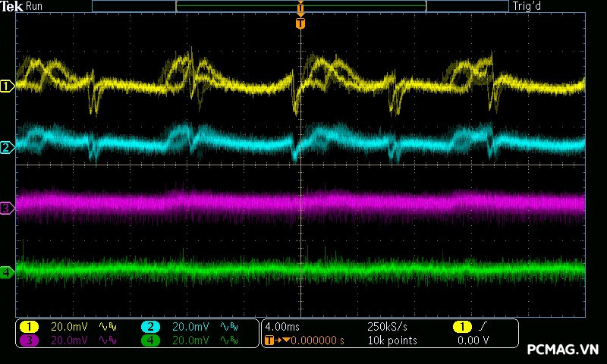This screenshot has height=364, width=607.
Task: Click the 0.00 V trigger level readout
Action: [x=473, y=340]
